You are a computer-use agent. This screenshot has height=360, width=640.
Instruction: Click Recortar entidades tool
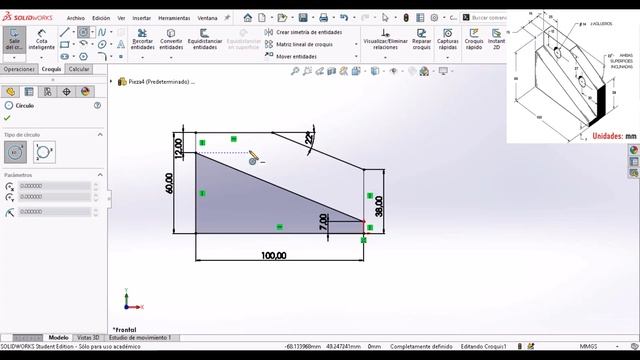coord(142,40)
